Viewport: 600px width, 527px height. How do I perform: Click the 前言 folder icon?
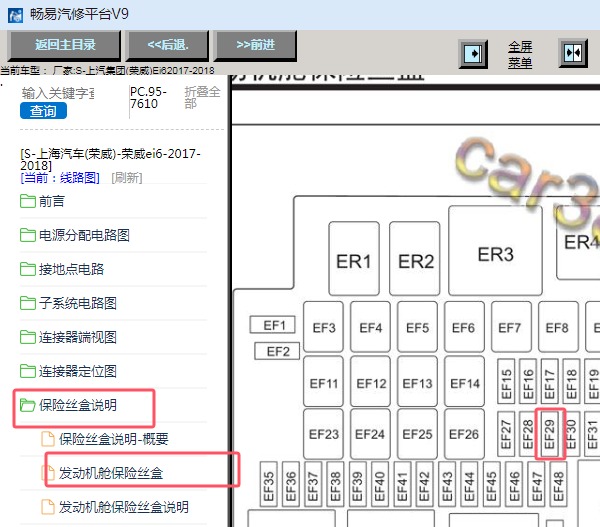pyautogui.click(x=28, y=201)
